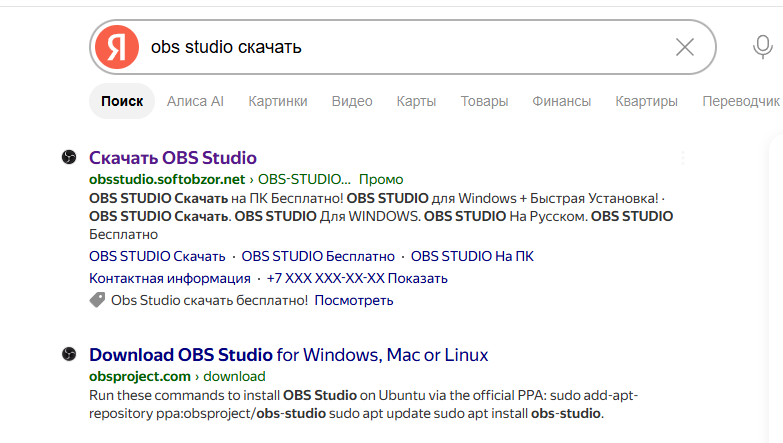Click the OBS STUDIO Скачать на ПК Бесплатно description
The width and height of the screenshot is (783, 443).
point(381,216)
